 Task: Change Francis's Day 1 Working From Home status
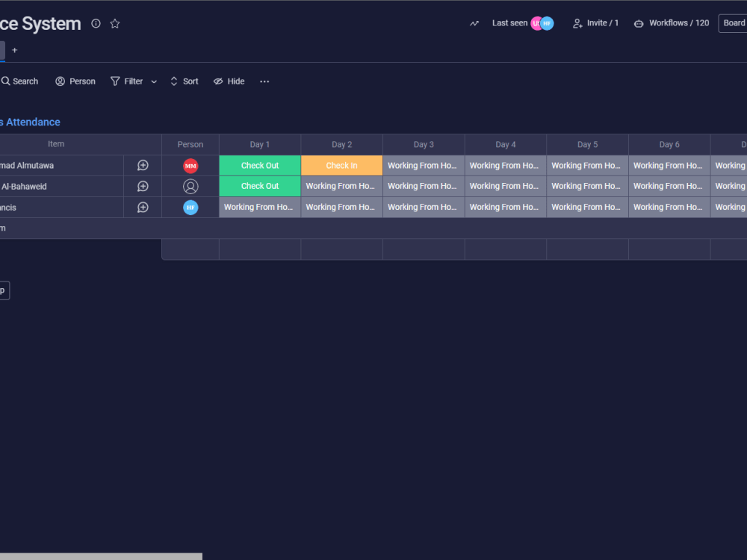point(259,207)
